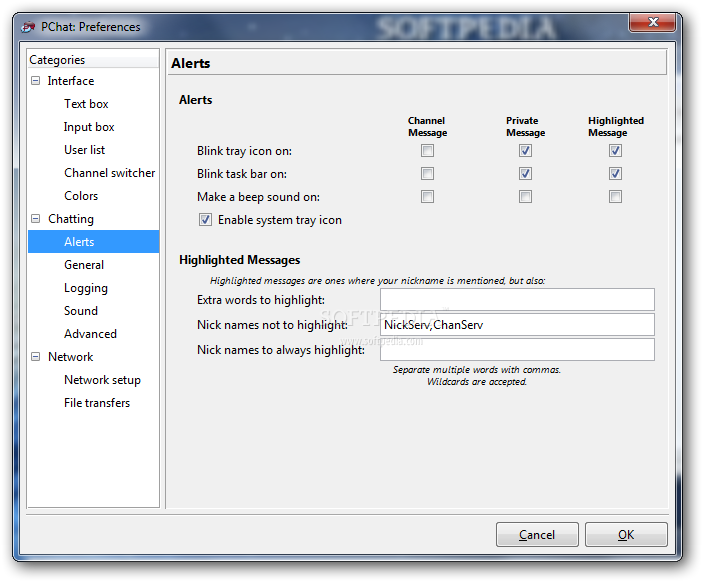Open the Text box settings
Screen dimensions: 703x582
click(x=86, y=104)
